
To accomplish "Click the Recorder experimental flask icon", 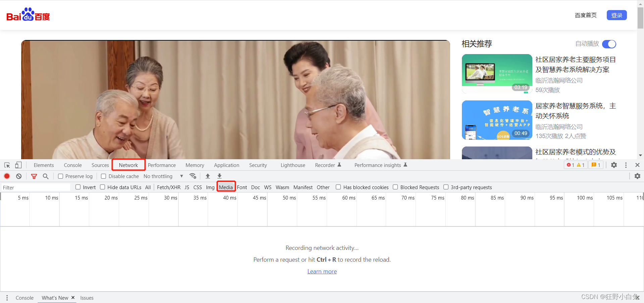I will tap(339, 165).
